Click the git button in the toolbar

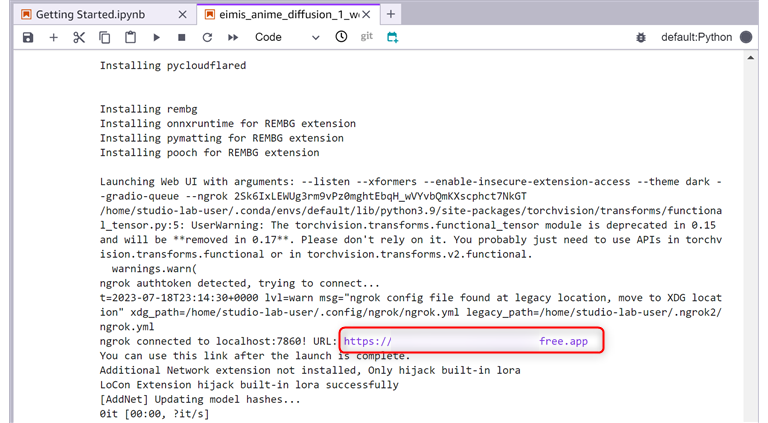[x=367, y=37]
